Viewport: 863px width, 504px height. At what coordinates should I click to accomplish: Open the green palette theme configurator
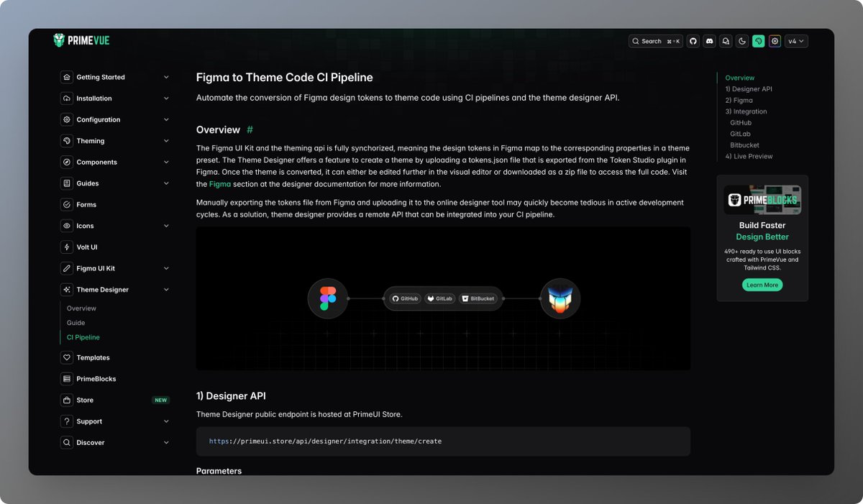pos(759,41)
